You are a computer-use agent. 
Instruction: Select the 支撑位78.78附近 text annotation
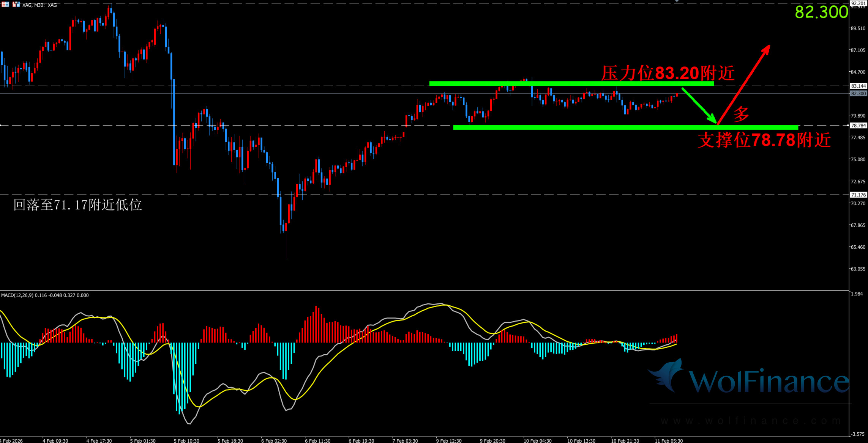(764, 140)
